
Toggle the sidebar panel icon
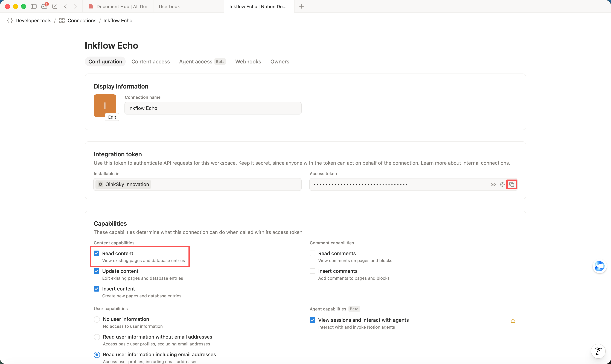(34, 6)
